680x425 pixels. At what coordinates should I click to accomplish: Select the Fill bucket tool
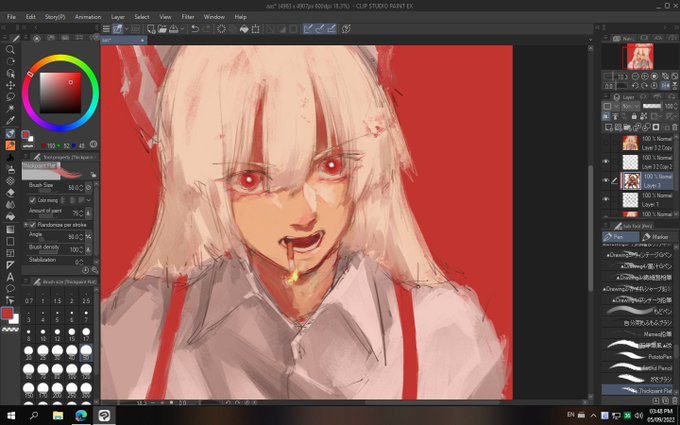point(10,216)
